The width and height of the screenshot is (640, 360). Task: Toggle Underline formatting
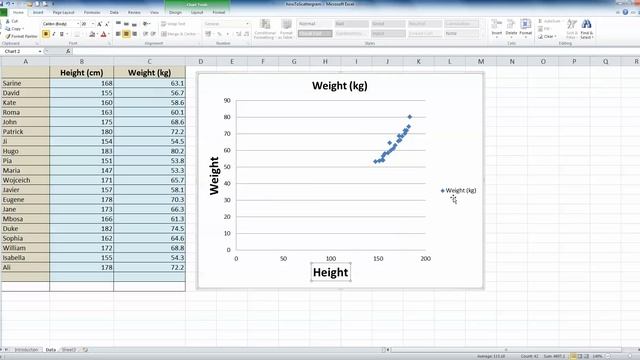point(62,34)
